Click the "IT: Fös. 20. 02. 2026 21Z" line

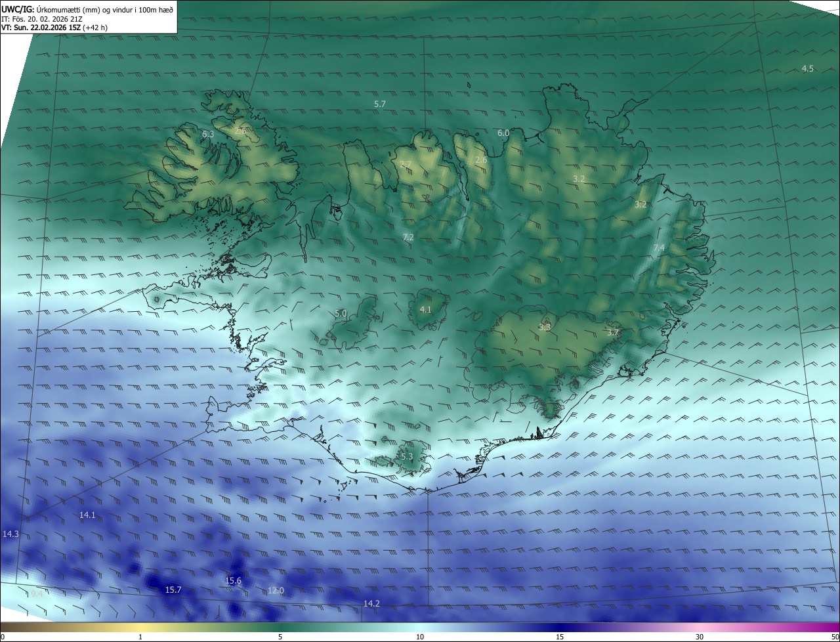click(x=41, y=19)
